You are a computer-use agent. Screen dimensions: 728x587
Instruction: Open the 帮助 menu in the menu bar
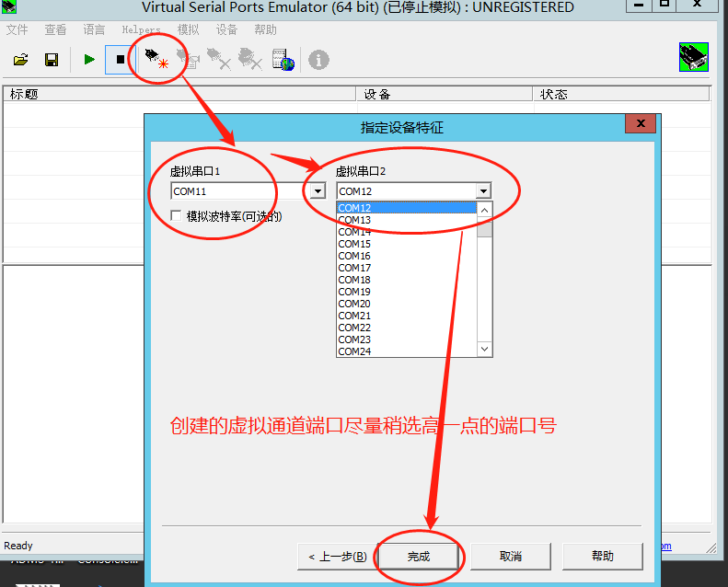pos(265,29)
